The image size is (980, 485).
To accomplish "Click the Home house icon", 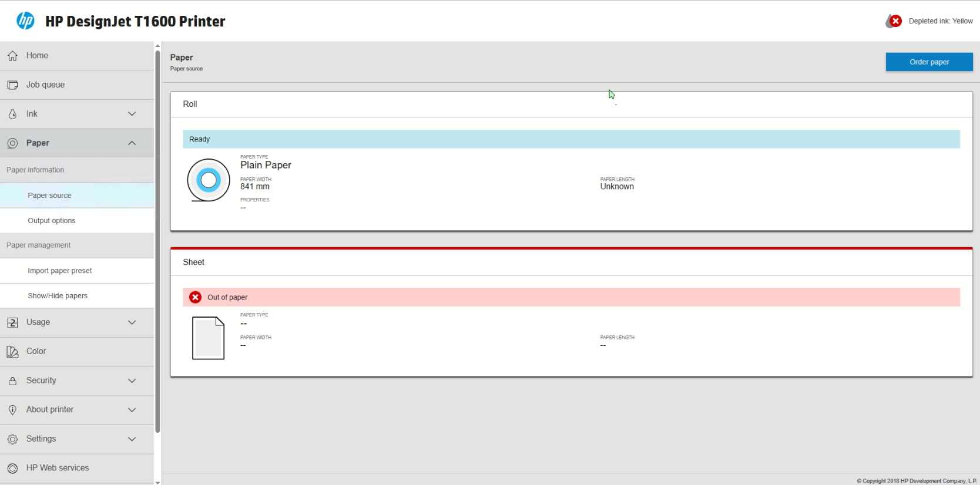I will pyautogui.click(x=12, y=56).
